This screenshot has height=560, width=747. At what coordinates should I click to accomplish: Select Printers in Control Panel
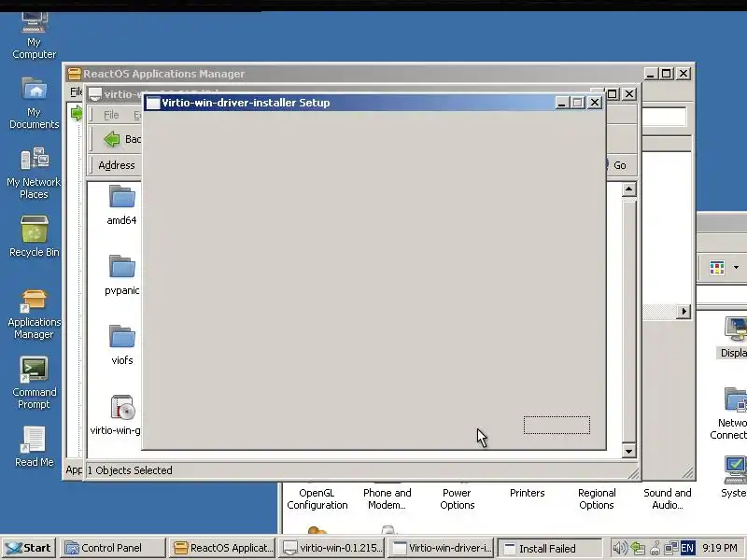point(527,493)
